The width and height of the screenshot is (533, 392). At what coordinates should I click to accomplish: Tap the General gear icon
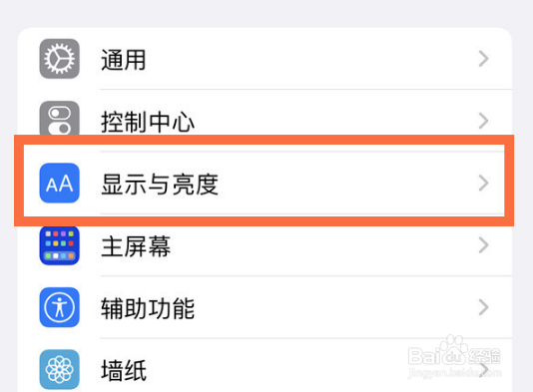tap(60, 59)
